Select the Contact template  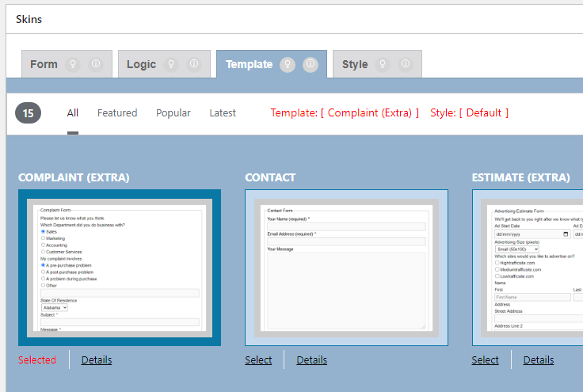pos(258,360)
